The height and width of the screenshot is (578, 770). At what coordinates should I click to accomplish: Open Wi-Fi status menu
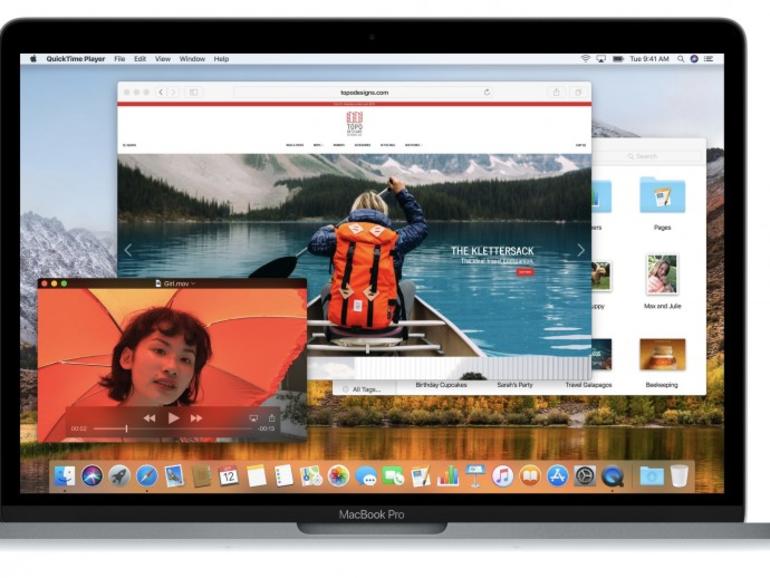585,59
